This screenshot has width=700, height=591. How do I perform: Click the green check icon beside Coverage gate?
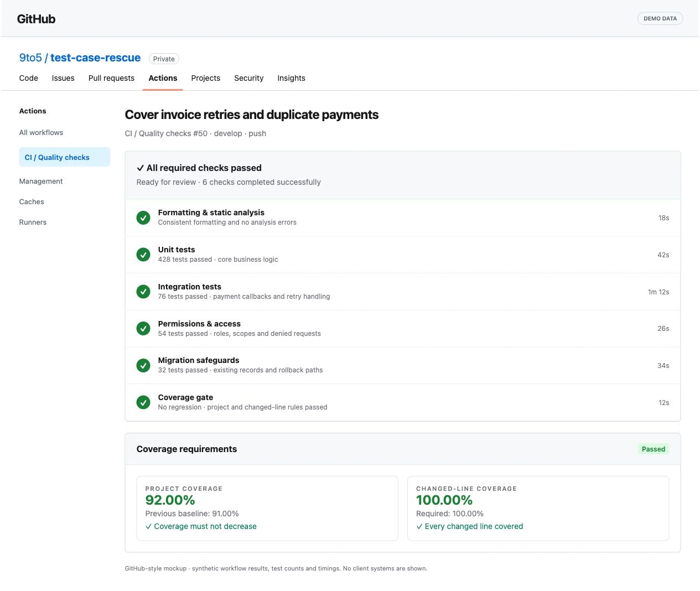143,402
